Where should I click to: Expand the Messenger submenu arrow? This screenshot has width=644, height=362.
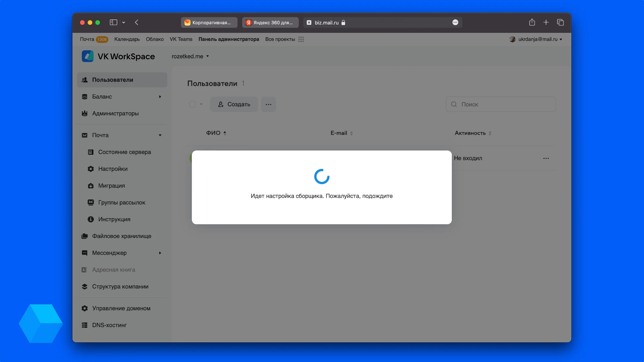tap(160, 253)
